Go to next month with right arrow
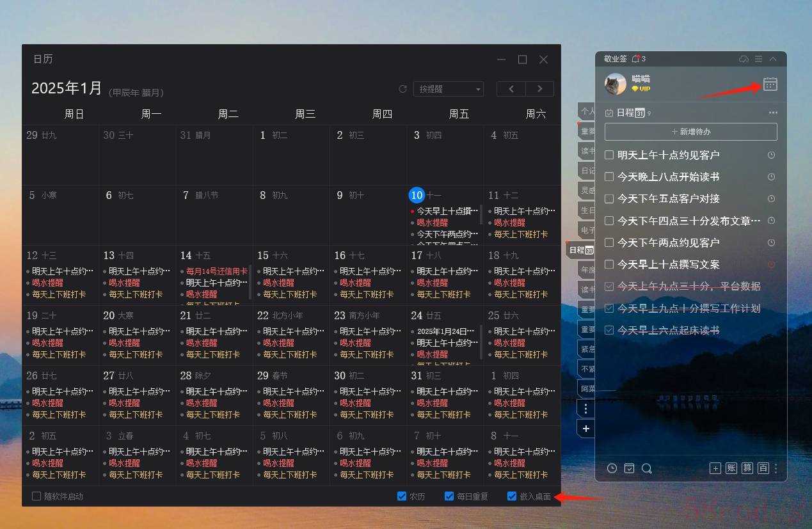The image size is (812, 529). point(539,89)
